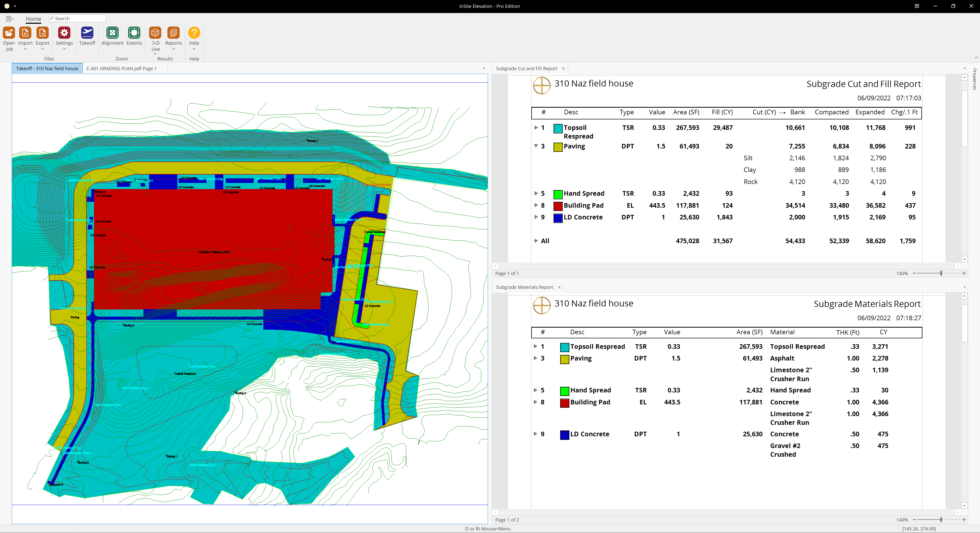Image resolution: width=980 pixels, height=533 pixels.
Task: Open the Reports tool
Action: click(173, 36)
